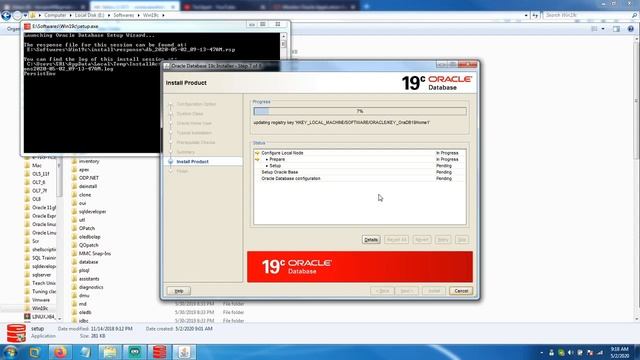Click Win19c breadcrumb in address bar
Image resolution: width=640 pixels, height=360 pixels.
pyautogui.click(x=151, y=15)
